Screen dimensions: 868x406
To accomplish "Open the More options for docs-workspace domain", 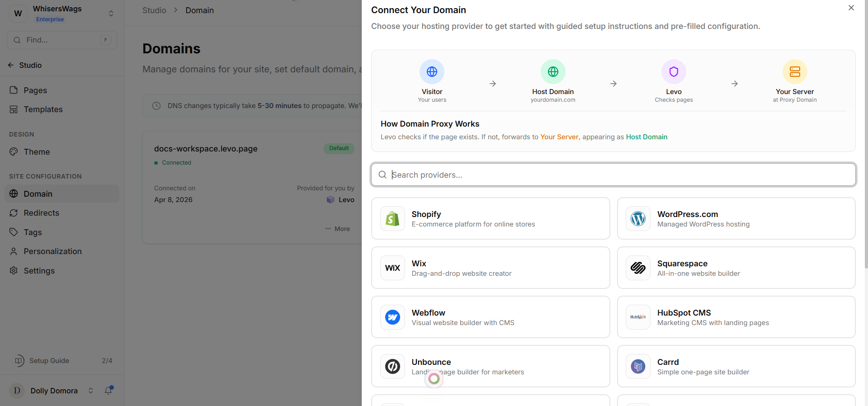I will pyautogui.click(x=338, y=229).
